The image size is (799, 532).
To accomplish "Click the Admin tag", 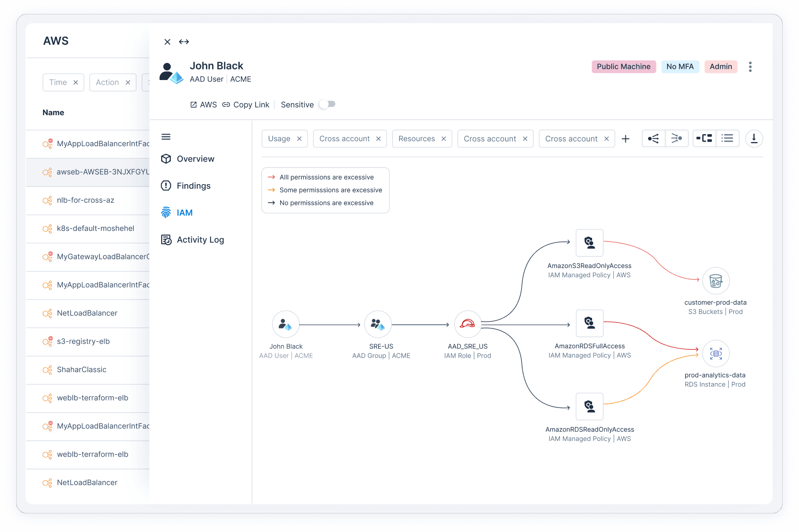I will pyautogui.click(x=721, y=67).
